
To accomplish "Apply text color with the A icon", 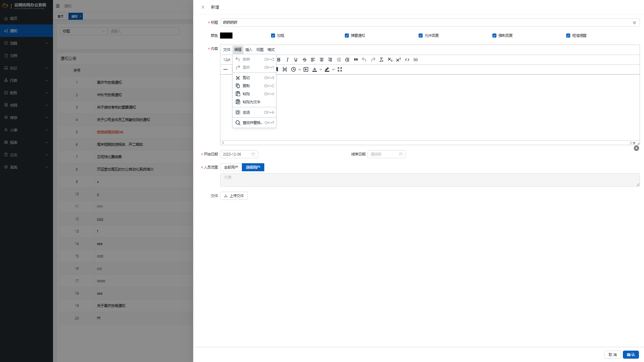I will [315, 69].
